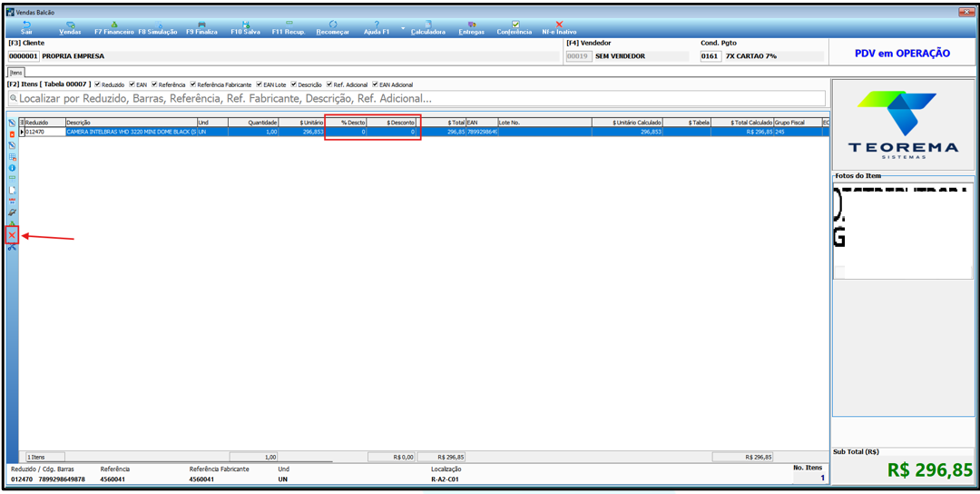Toggle the EAN Adicional checkbox

point(375,84)
